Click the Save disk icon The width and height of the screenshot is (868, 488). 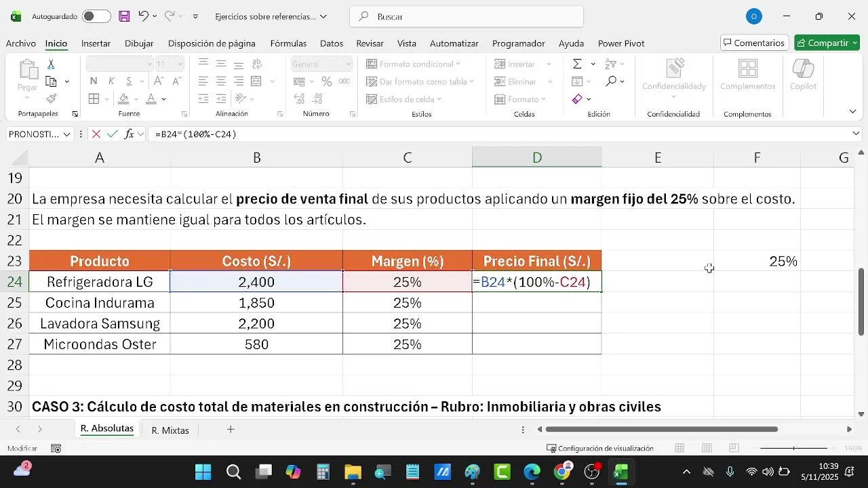(x=124, y=16)
